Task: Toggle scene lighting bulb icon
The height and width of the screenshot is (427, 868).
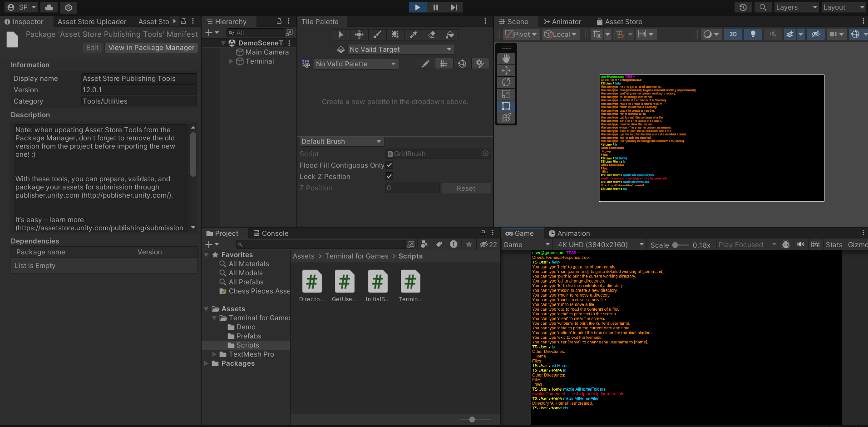Action: (x=753, y=35)
